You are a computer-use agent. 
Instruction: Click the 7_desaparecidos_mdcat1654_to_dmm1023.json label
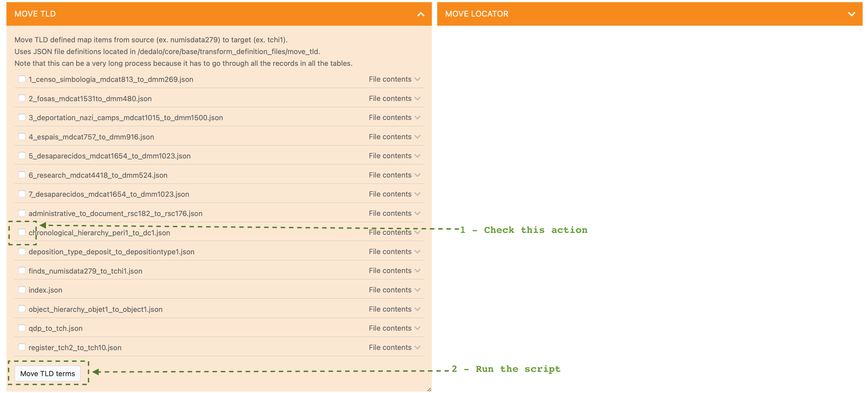click(109, 194)
